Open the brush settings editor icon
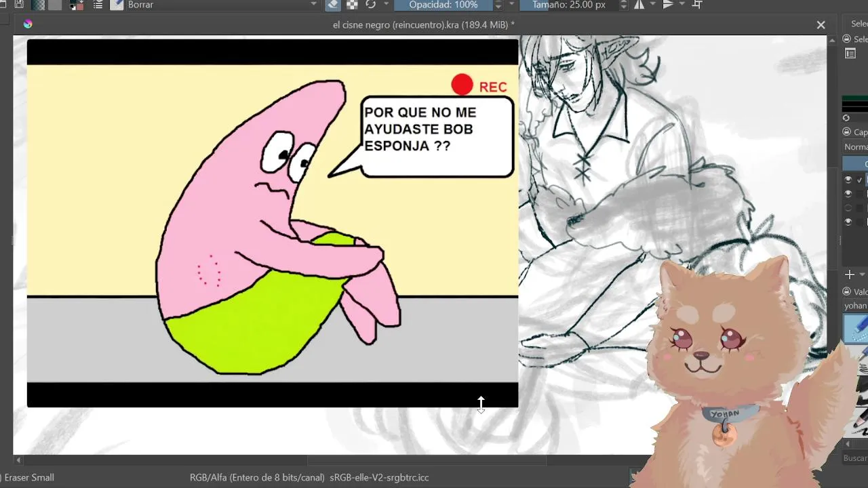 [98, 4]
